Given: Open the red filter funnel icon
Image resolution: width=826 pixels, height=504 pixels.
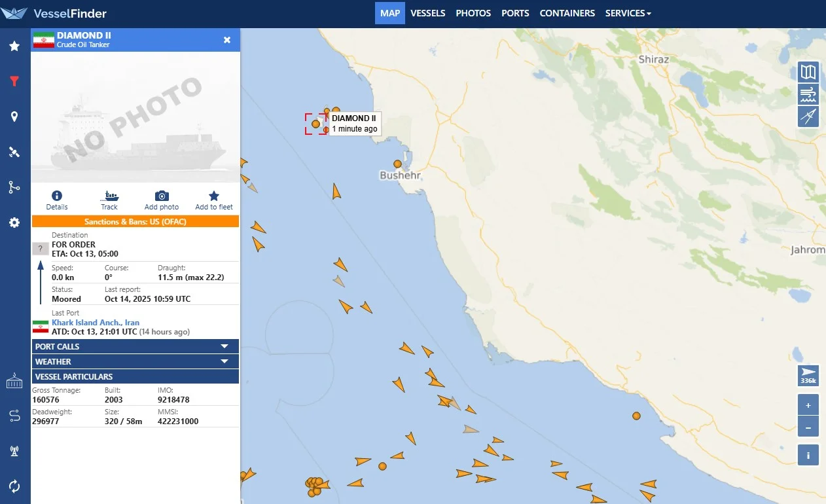Looking at the screenshot, I should (14, 81).
